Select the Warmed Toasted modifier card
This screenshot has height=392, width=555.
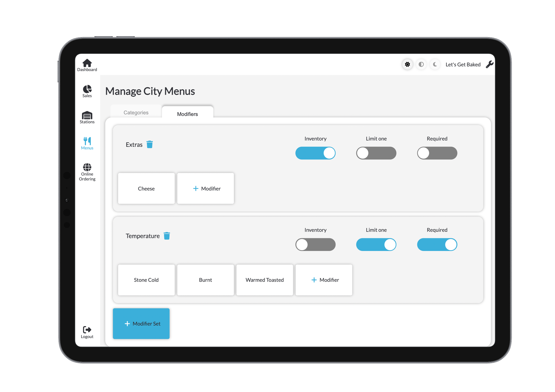point(264,280)
